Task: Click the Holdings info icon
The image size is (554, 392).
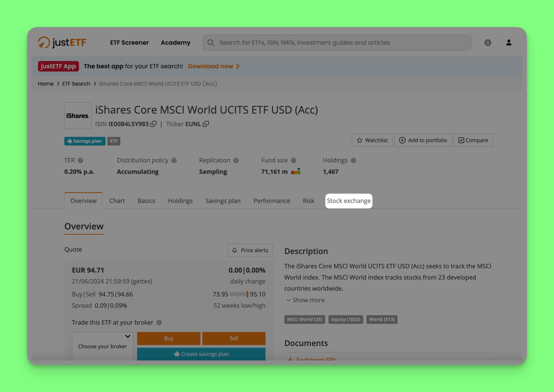Action: 353,160
